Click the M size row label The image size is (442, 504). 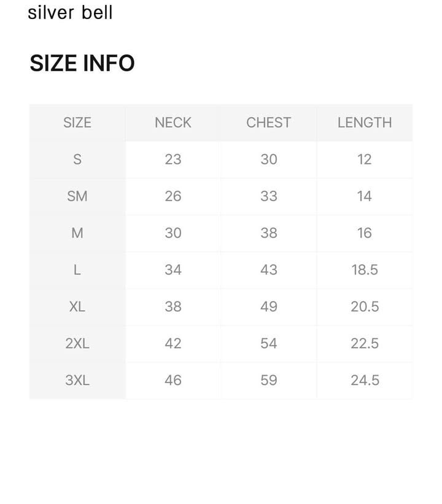pyautogui.click(x=77, y=233)
